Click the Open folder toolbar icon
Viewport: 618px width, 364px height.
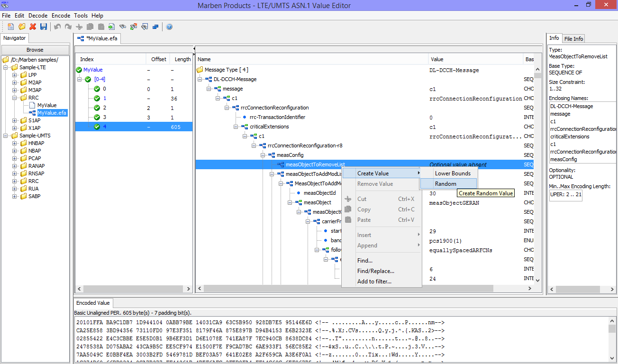tap(22, 27)
